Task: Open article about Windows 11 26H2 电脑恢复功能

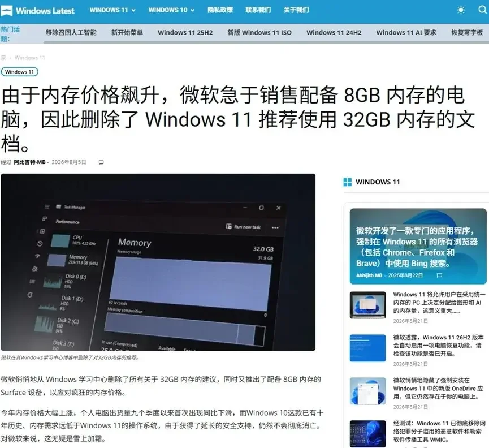Action: (438, 346)
